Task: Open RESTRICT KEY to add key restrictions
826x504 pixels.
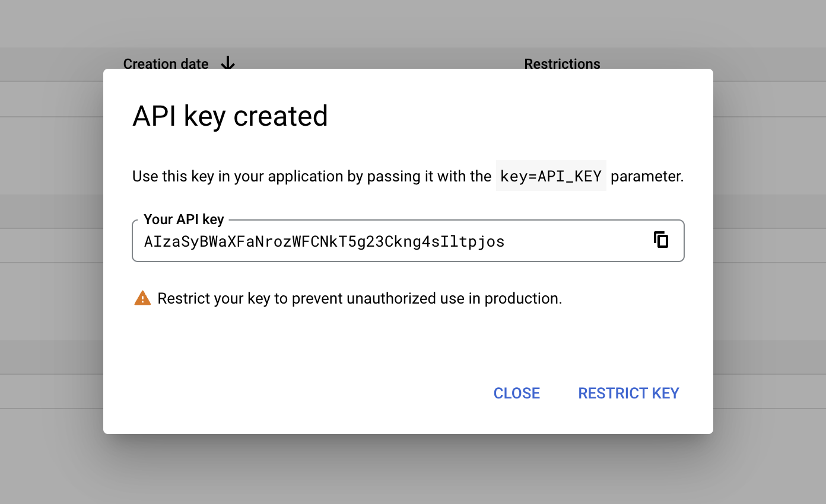Action: tap(628, 393)
